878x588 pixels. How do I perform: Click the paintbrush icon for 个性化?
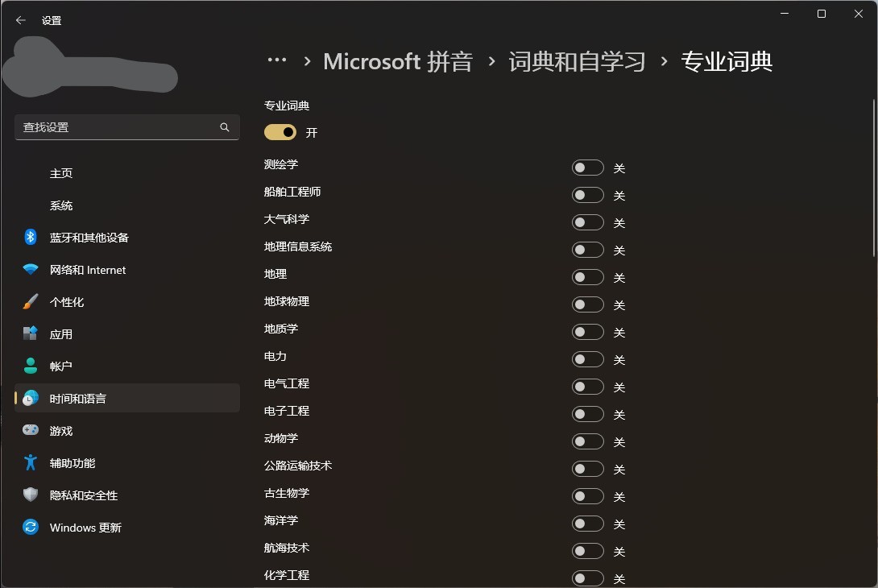click(x=31, y=302)
